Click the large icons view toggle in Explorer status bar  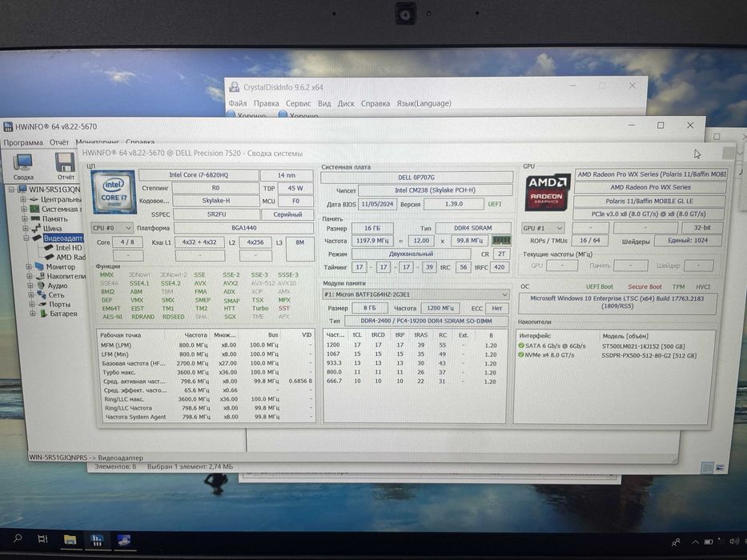(x=720, y=468)
